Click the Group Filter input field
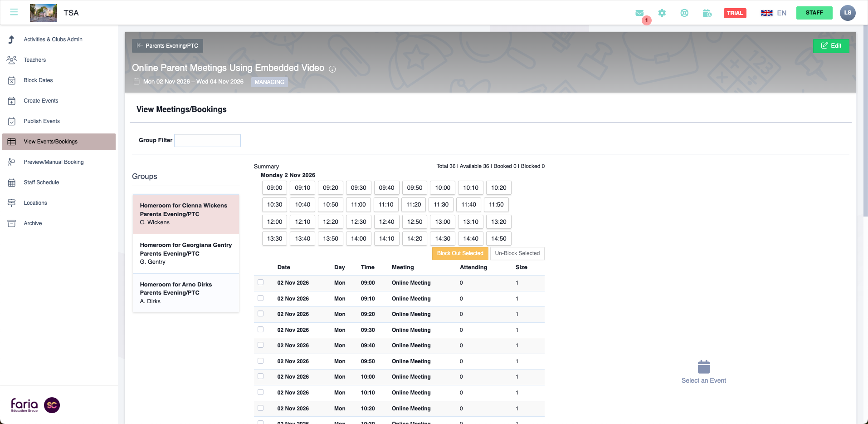This screenshot has height=424, width=868. pos(207,141)
